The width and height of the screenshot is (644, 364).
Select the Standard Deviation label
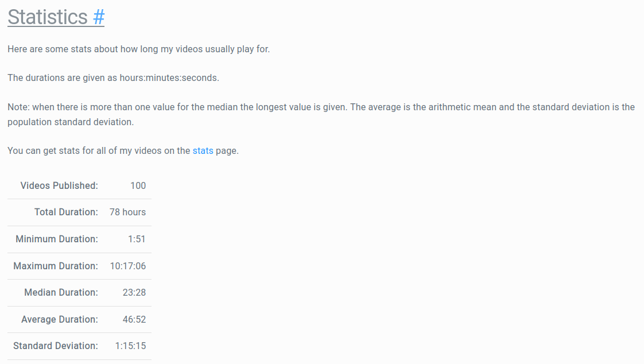coord(56,346)
